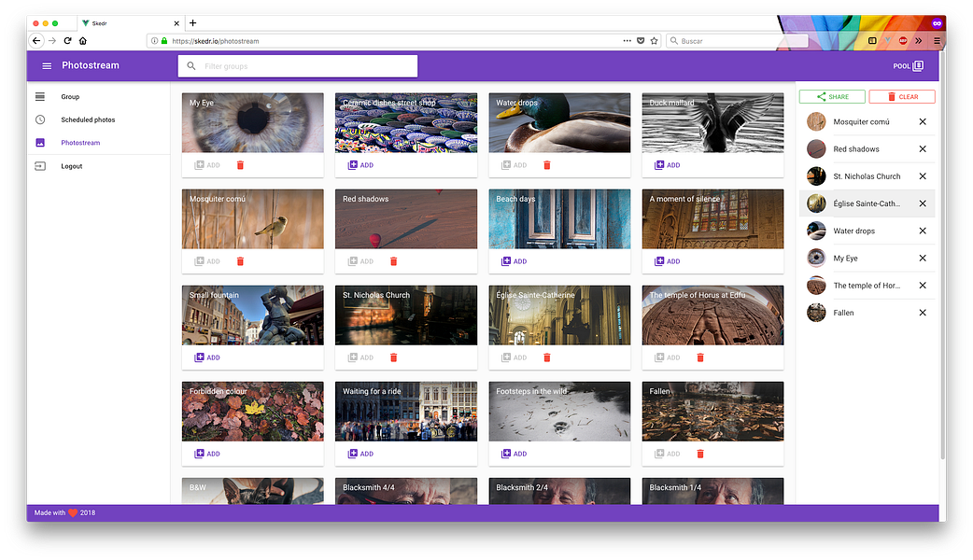
Task: Click the page vertical scrollbar
Action: (x=942, y=254)
